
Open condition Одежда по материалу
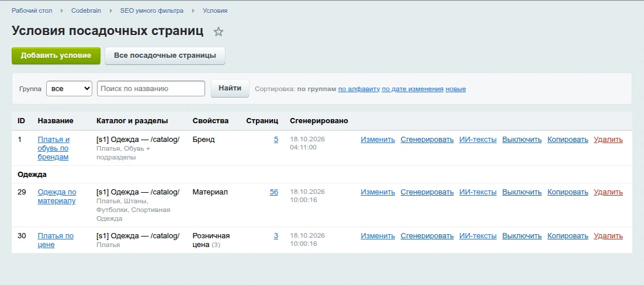pos(57,196)
